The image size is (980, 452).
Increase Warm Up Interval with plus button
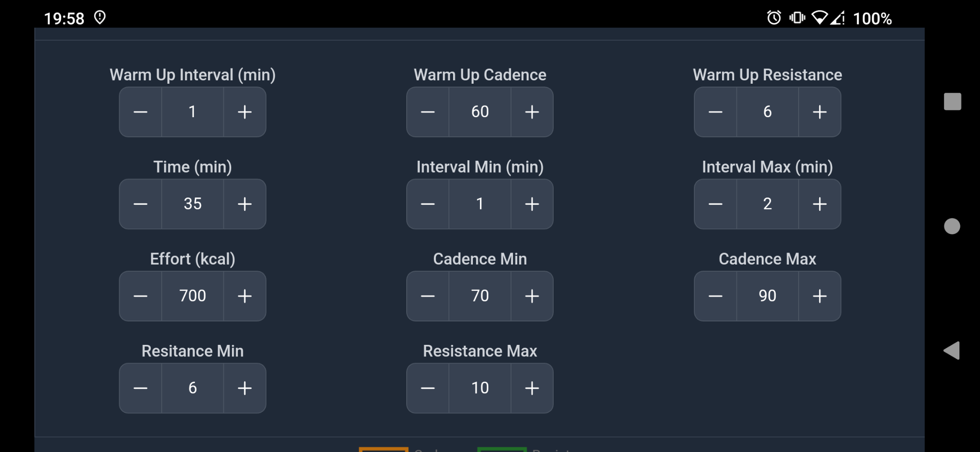245,112
